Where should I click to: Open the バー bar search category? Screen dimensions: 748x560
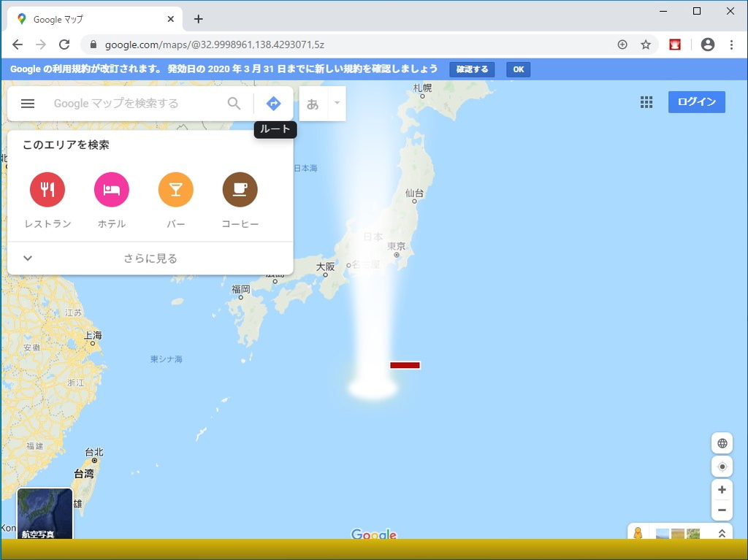pyautogui.click(x=175, y=191)
